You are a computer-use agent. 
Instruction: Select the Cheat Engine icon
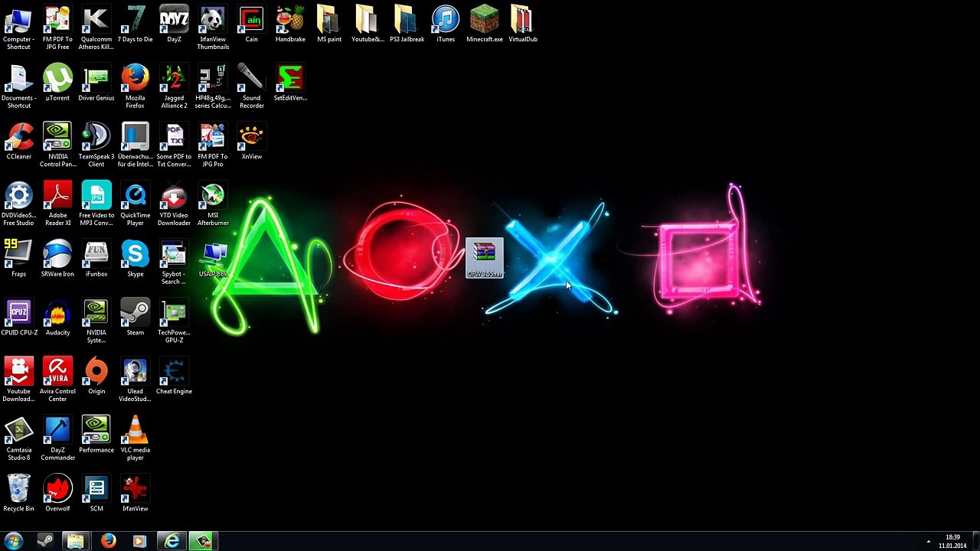pyautogui.click(x=174, y=377)
